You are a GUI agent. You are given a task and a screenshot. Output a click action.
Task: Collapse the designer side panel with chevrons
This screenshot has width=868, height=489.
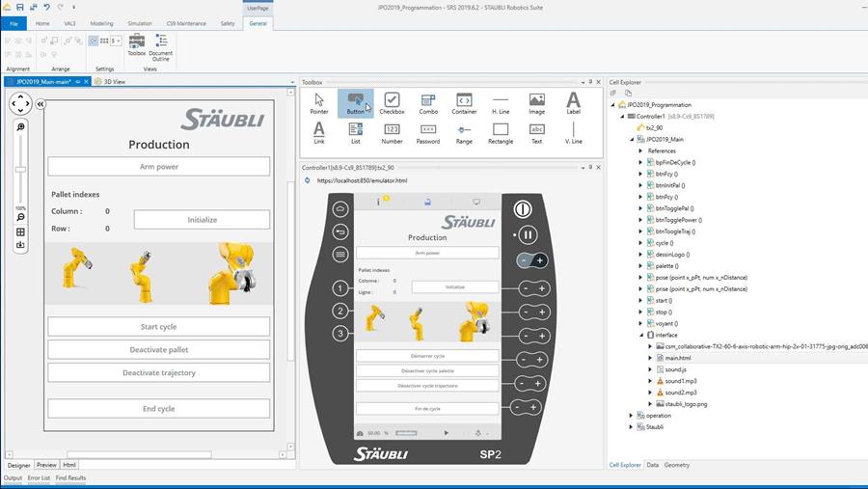click(41, 104)
